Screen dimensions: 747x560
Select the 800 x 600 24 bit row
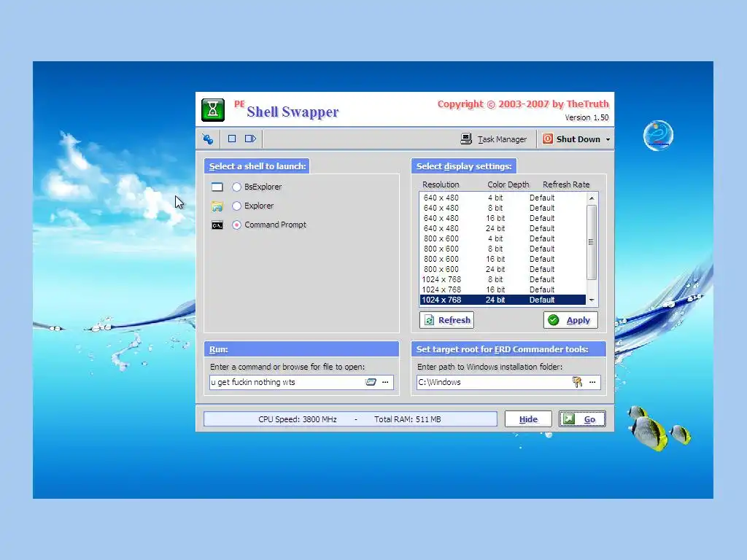[503, 270]
